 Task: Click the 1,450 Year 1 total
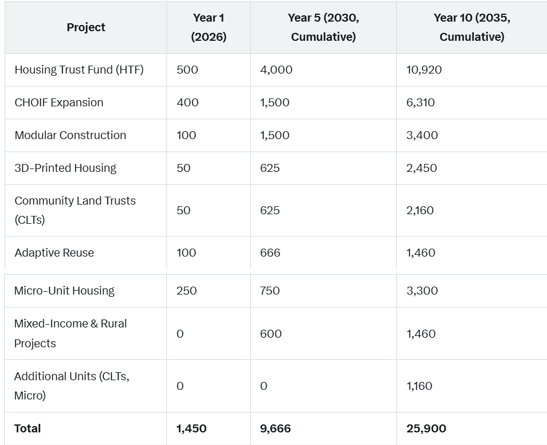(x=191, y=428)
